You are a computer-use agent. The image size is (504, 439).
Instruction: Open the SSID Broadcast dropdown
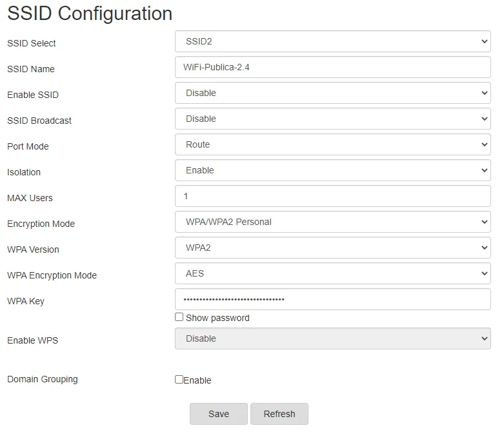point(332,119)
